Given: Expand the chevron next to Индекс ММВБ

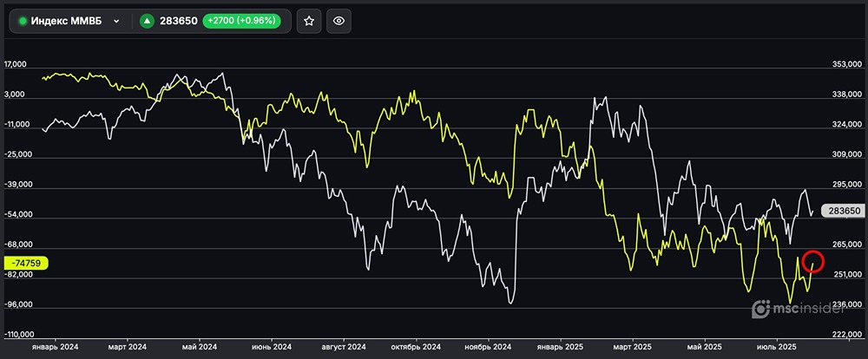Looking at the screenshot, I should [x=116, y=21].
